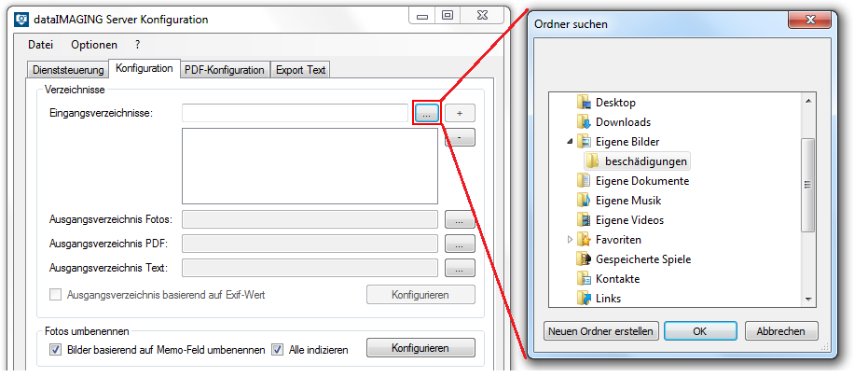The image size is (868, 377).
Task: Click the folder tree scroll down arrow
Action: 808,300
